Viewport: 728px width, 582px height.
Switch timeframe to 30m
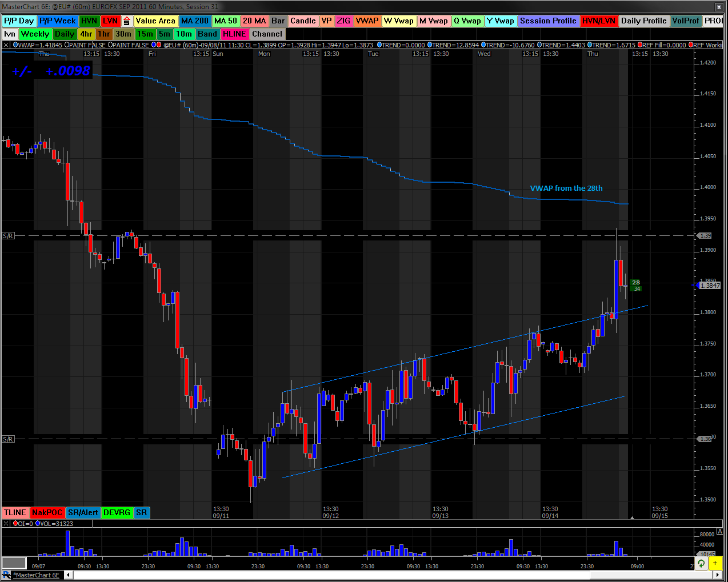pyautogui.click(x=123, y=34)
